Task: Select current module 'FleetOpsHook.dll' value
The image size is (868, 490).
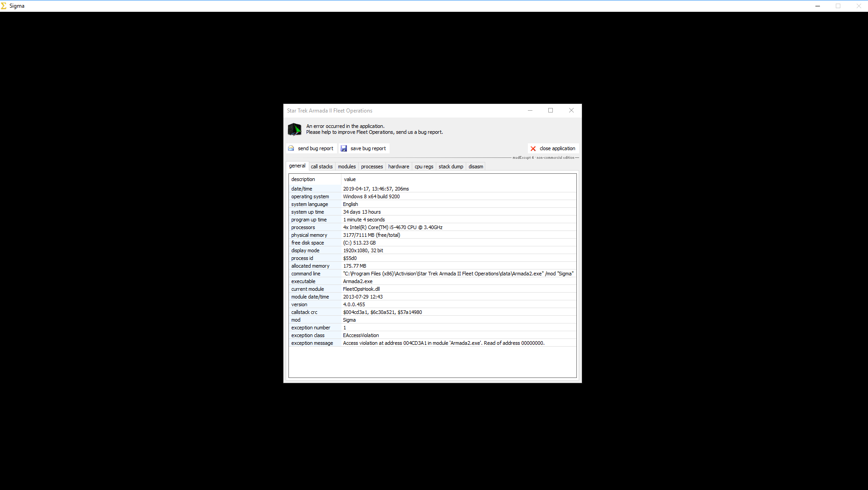Action: point(361,289)
